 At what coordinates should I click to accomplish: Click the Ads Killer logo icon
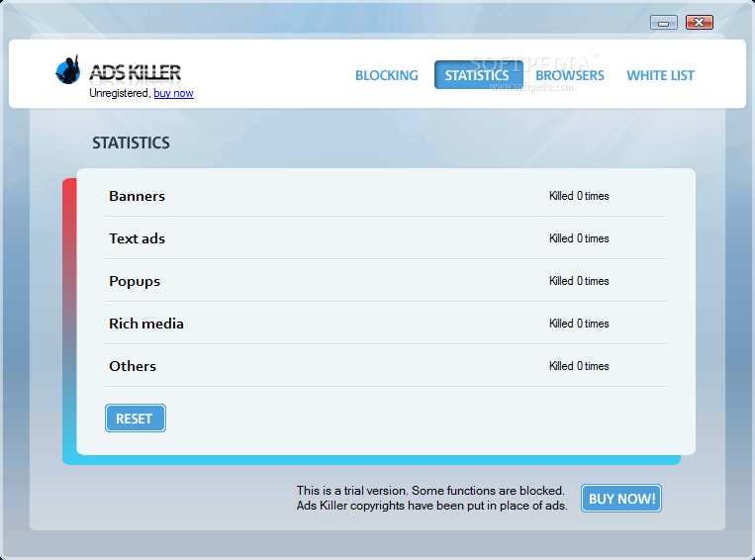coord(68,70)
